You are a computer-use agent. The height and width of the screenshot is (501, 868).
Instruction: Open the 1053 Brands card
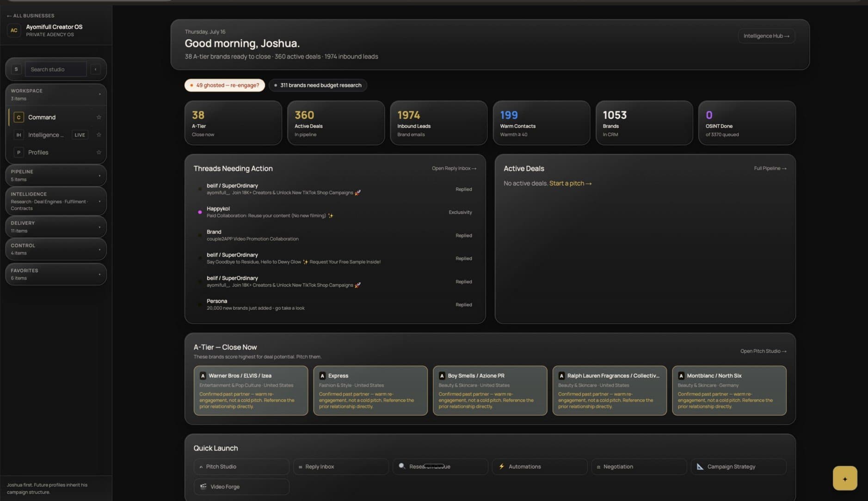click(644, 123)
